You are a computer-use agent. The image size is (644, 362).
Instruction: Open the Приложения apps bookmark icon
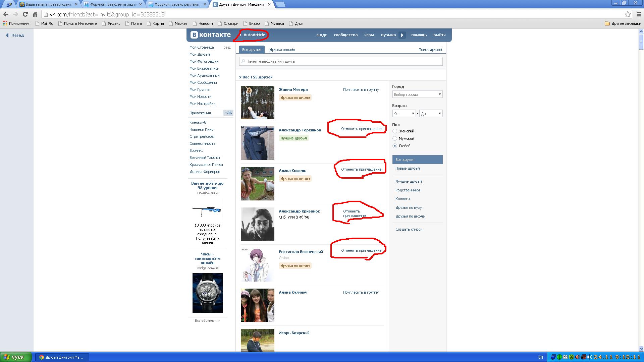(5, 23)
